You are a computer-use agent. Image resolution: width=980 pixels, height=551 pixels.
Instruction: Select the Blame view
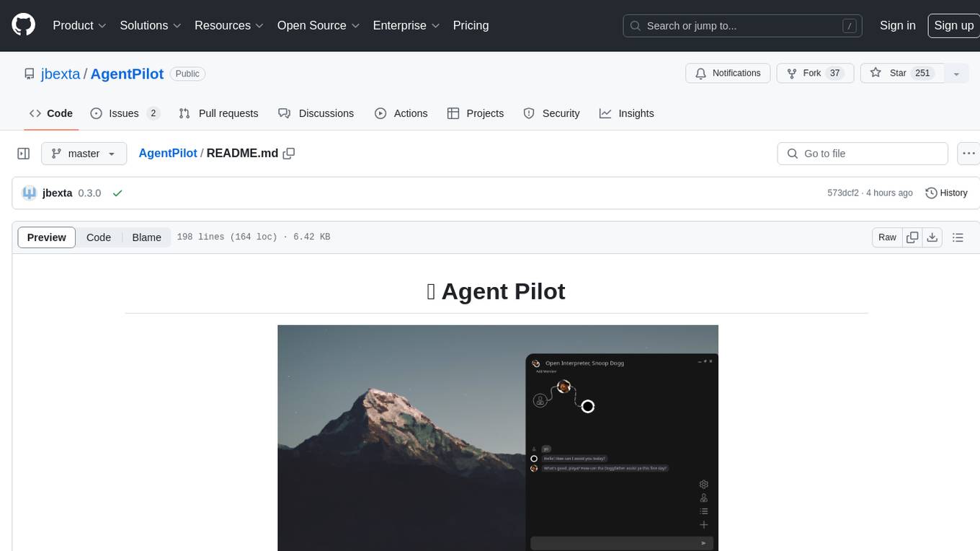146,237
